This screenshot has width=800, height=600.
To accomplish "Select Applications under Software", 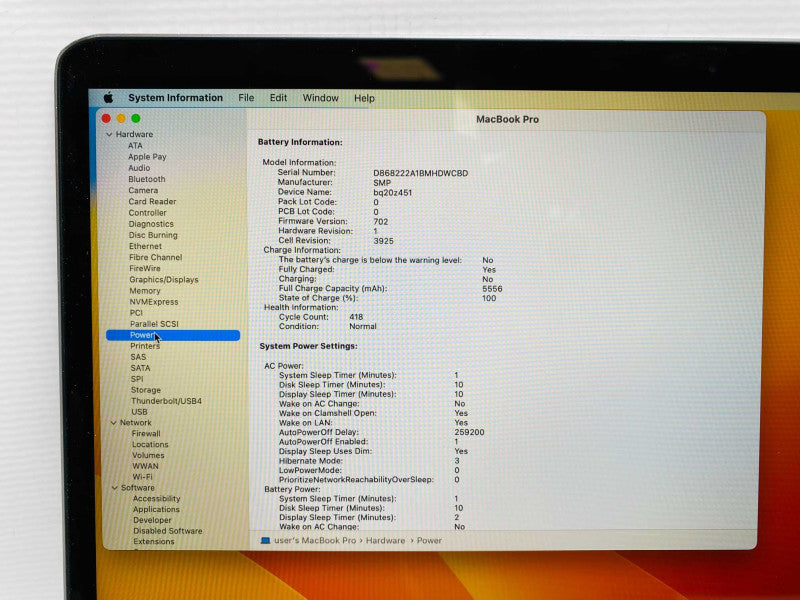I will (156, 509).
